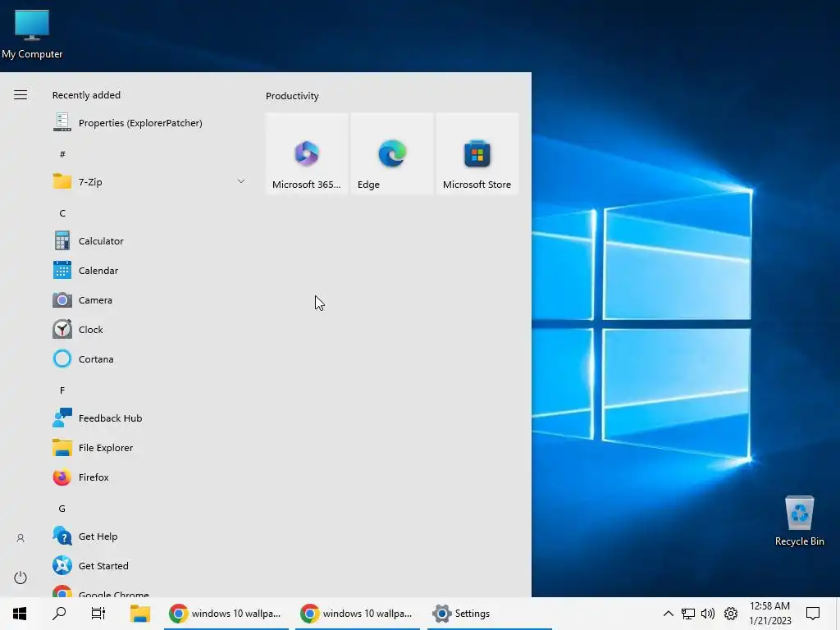Jump via the # letter header
Viewport: 840px width, 630px height.
(x=62, y=154)
